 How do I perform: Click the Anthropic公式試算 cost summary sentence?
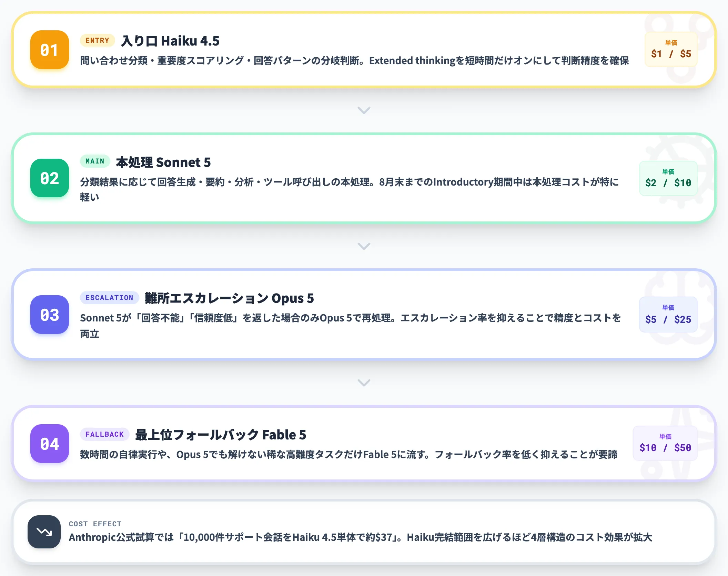pyautogui.click(x=361, y=537)
